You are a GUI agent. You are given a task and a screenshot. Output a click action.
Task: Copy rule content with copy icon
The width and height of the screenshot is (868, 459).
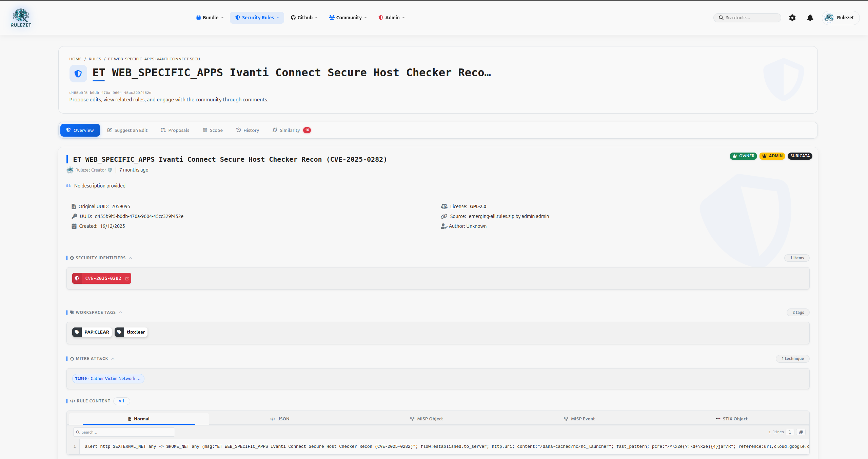pyautogui.click(x=801, y=432)
